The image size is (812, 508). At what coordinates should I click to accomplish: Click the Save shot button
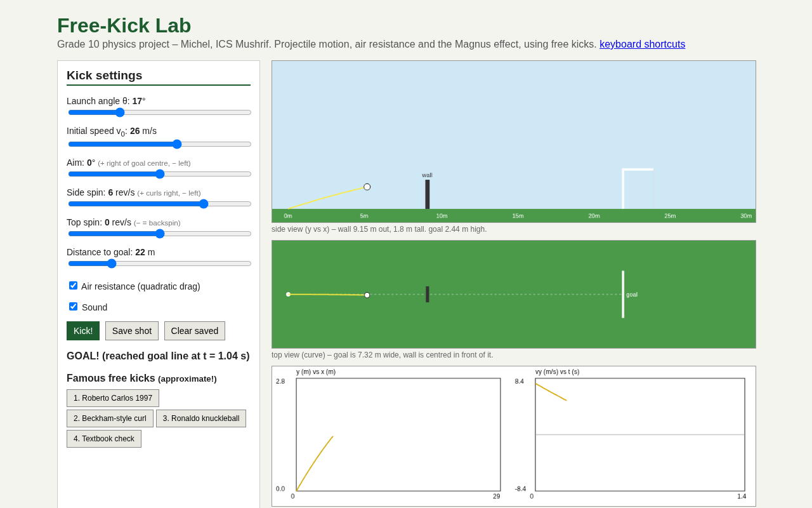point(132,331)
